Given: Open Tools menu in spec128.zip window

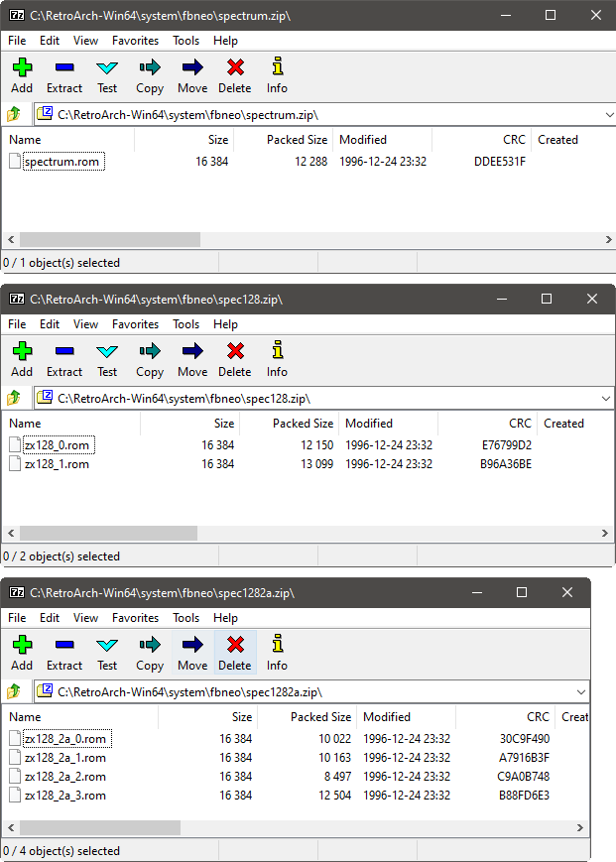Looking at the screenshot, I should click(x=185, y=324).
